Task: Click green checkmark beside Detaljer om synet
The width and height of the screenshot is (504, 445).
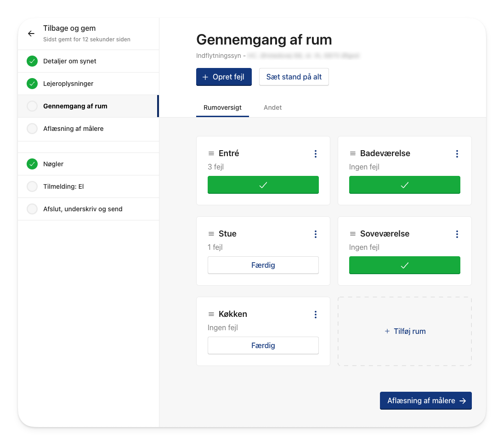Action: [32, 61]
